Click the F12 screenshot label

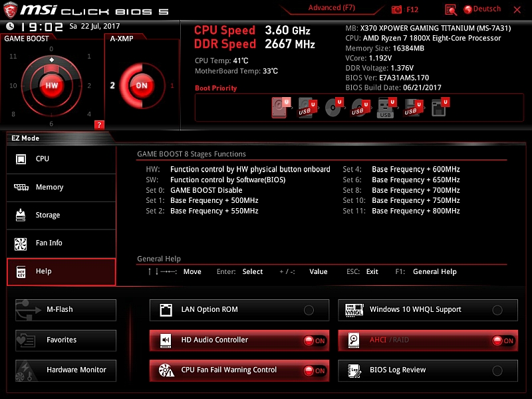(412, 9)
